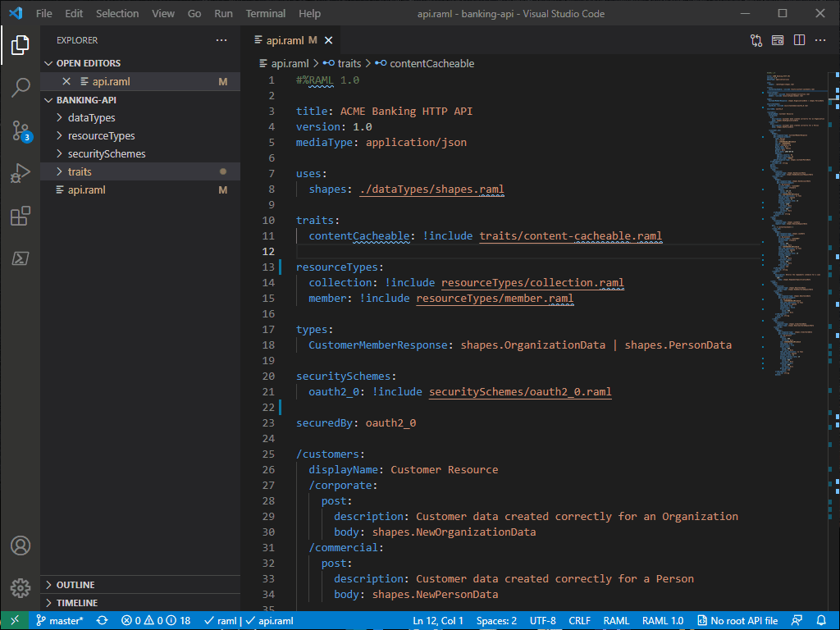Image resolution: width=840 pixels, height=630 pixels.
Task: Click the Open Preview icon in editor toolbar
Action: pyautogui.click(x=778, y=40)
